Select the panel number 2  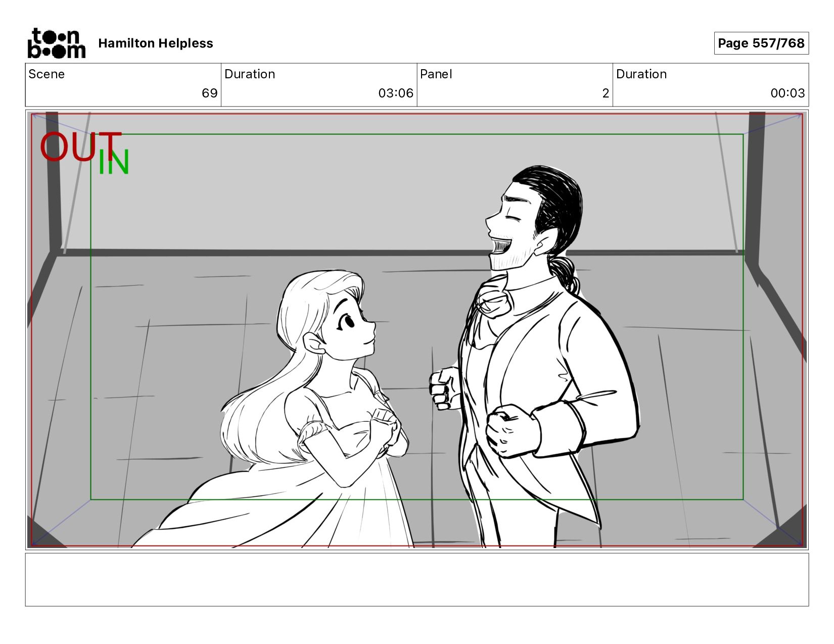606,93
